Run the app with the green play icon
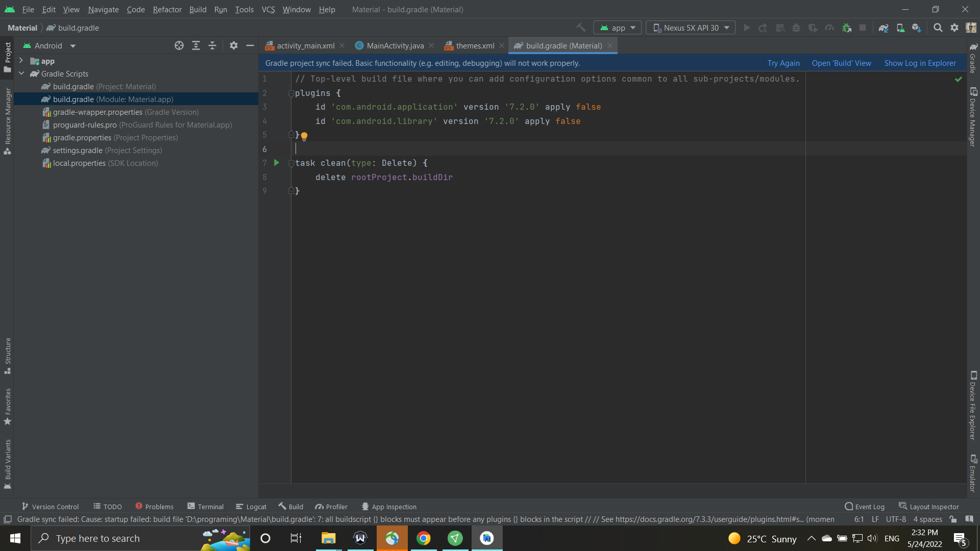 747,28
